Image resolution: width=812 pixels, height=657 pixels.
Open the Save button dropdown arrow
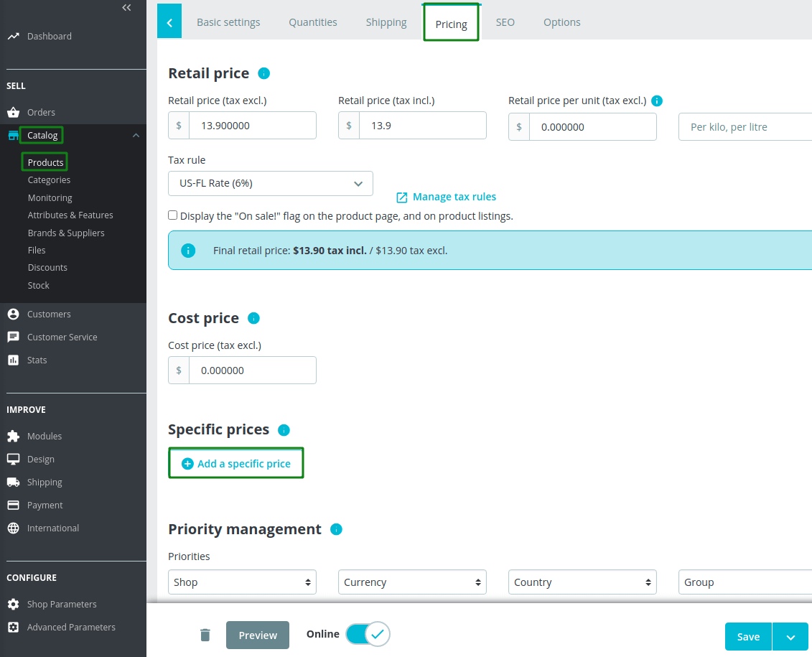point(790,636)
